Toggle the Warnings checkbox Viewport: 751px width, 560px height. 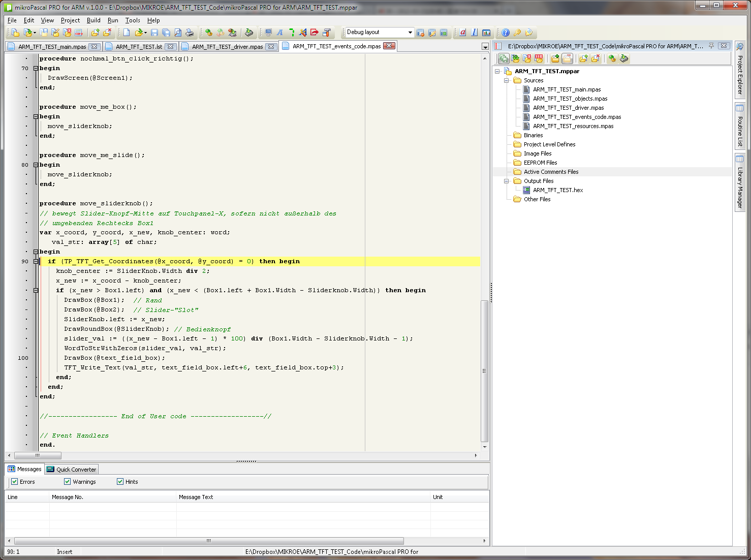click(x=68, y=482)
